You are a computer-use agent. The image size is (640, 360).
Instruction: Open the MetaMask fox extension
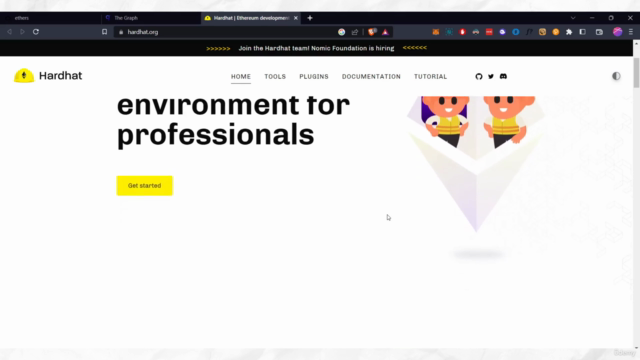coord(436,32)
